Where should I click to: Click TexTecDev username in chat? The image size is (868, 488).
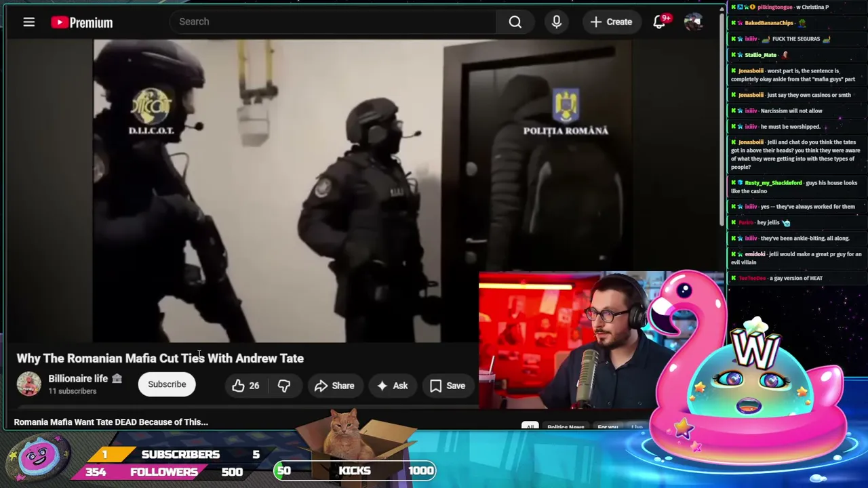click(752, 278)
